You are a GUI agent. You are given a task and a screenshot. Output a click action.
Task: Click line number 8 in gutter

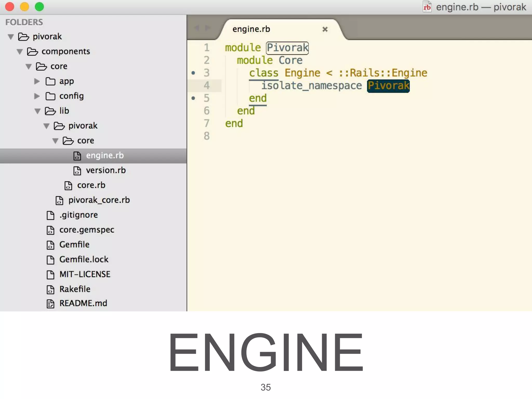coord(207,136)
